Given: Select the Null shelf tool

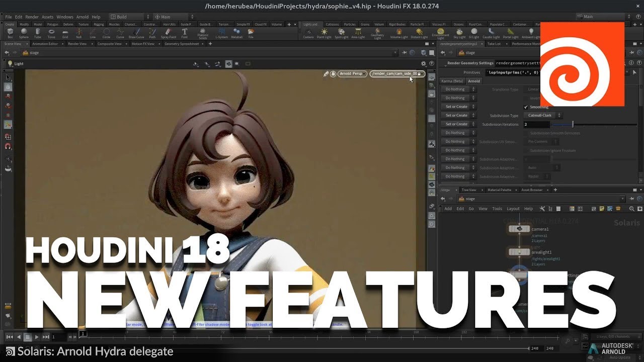Looking at the screenshot, I should tap(78, 33).
